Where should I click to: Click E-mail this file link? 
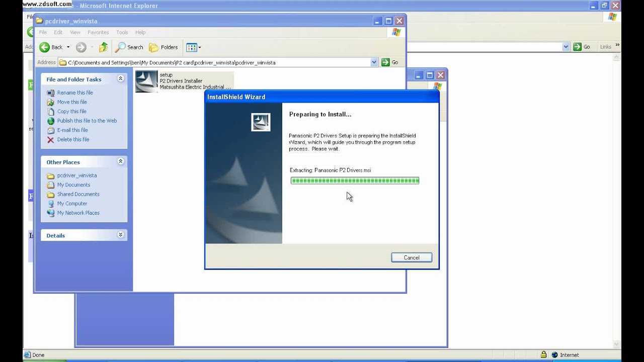[72, 130]
